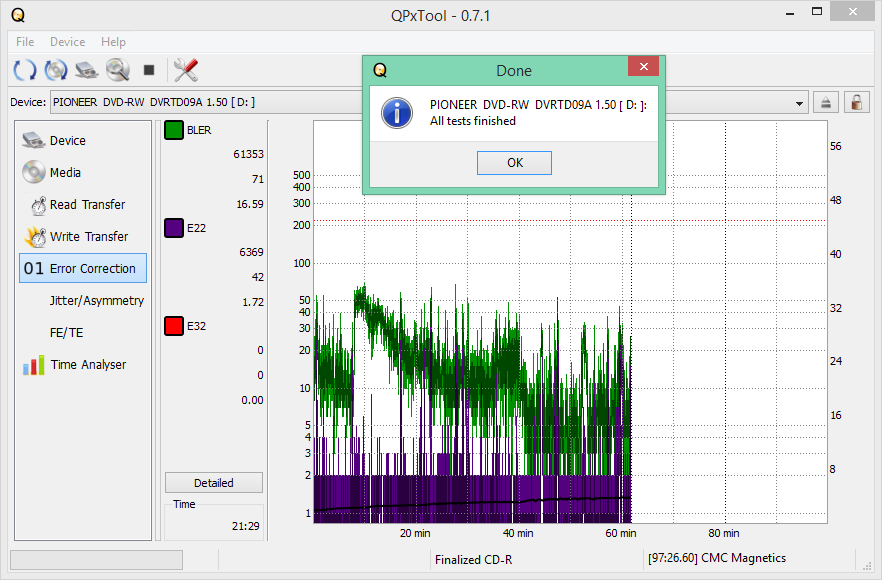The height and width of the screenshot is (580, 882).
Task: Click the rescan devices refresh icon
Action: click(24, 70)
